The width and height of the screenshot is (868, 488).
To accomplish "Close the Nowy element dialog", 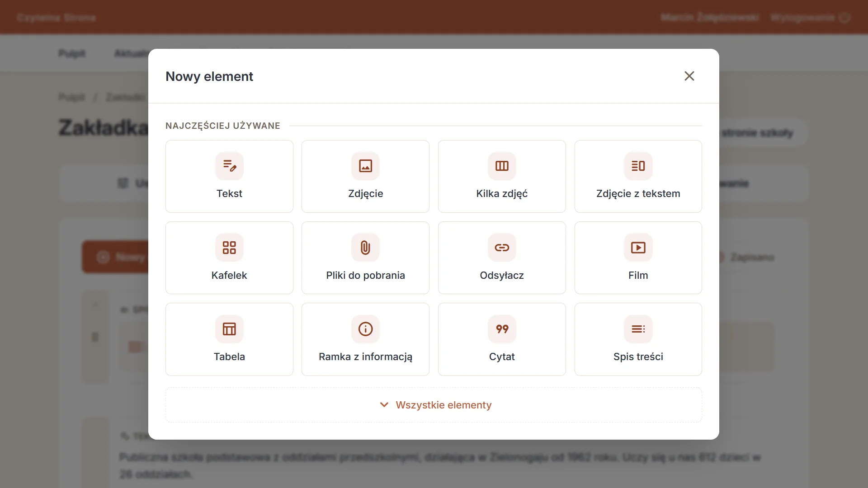I will (689, 76).
